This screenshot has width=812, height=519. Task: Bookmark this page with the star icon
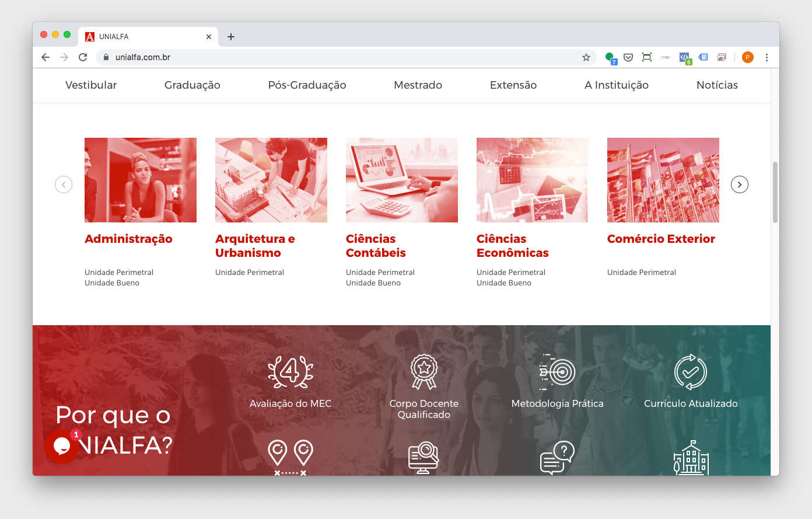586,57
